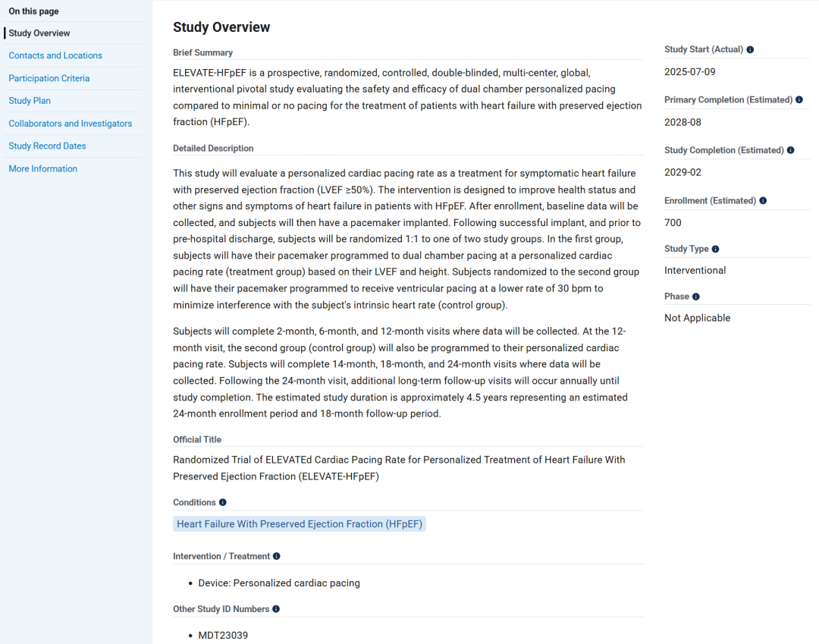
Task: Click More Information sidebar link
Action: point(42,168)
